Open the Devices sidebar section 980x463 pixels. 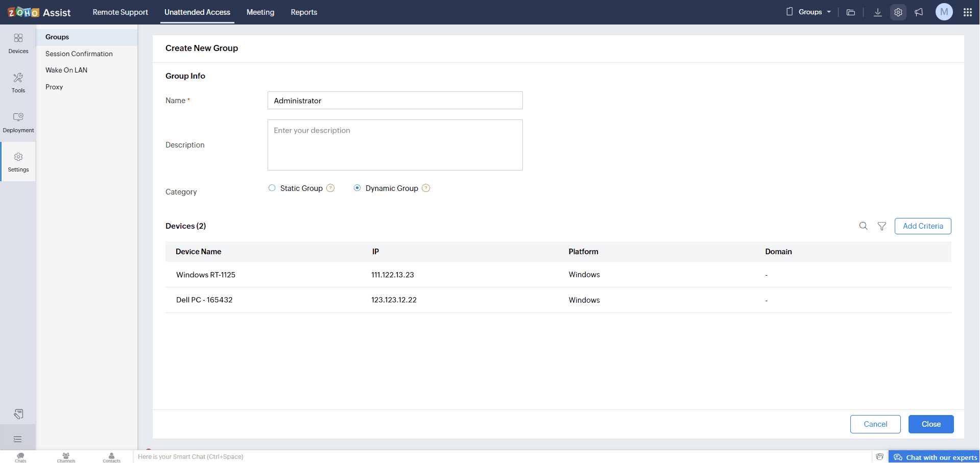pos(18,43)
